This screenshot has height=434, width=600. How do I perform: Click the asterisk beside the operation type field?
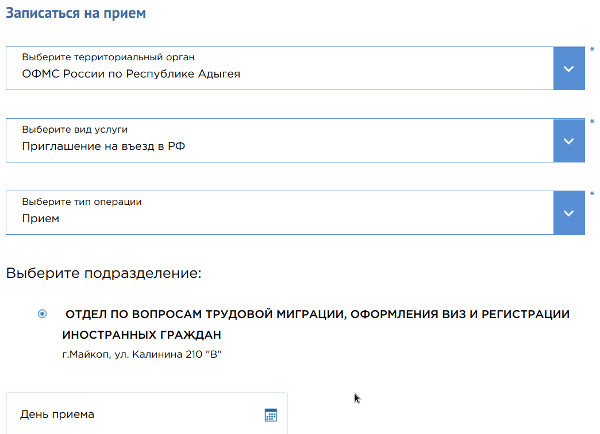pyautogui.click(x=592, y=194)
